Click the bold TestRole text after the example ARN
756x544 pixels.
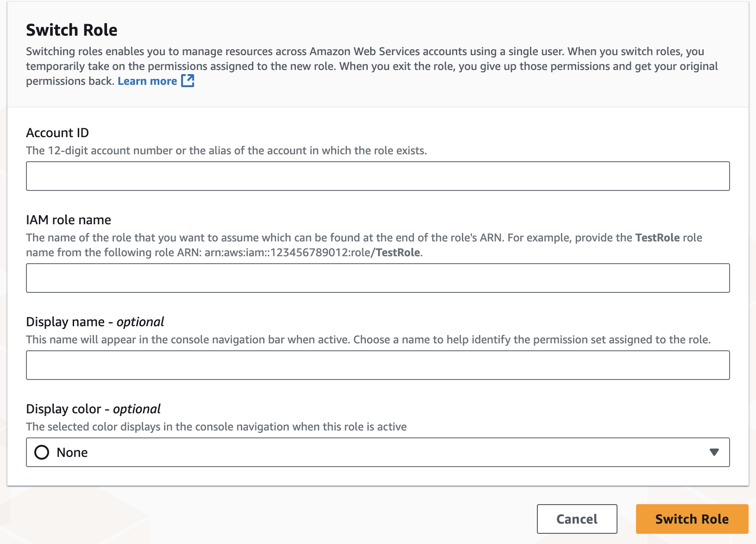point(398,253)
